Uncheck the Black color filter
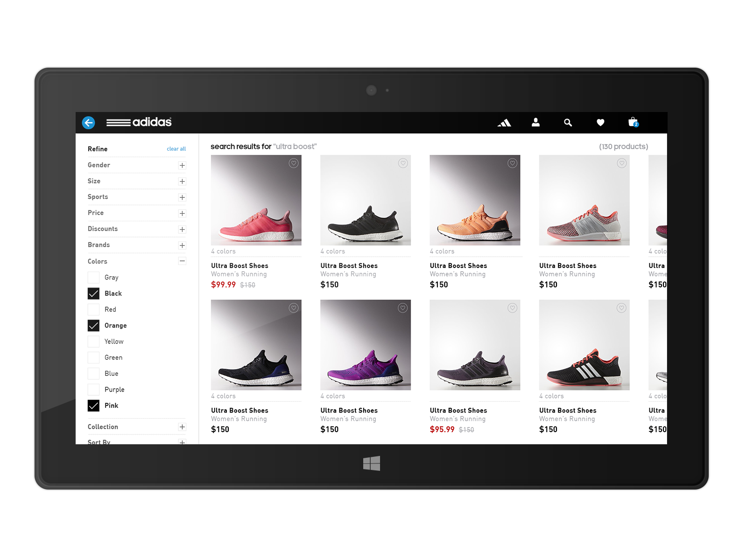Viewport: 747px width, 560px height. coord(93,294)
